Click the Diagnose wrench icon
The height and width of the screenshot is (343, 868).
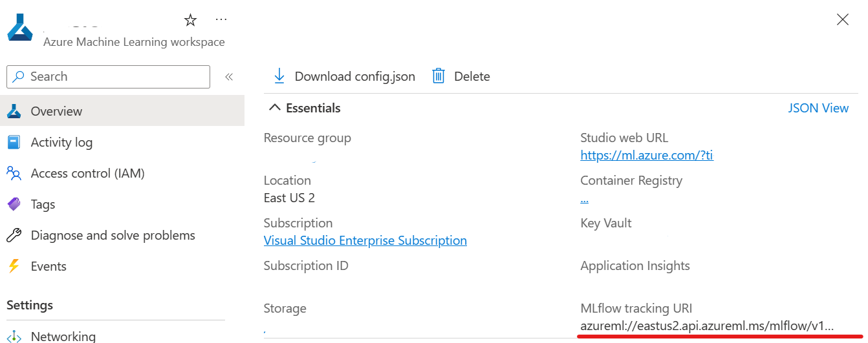coord(14,235)
